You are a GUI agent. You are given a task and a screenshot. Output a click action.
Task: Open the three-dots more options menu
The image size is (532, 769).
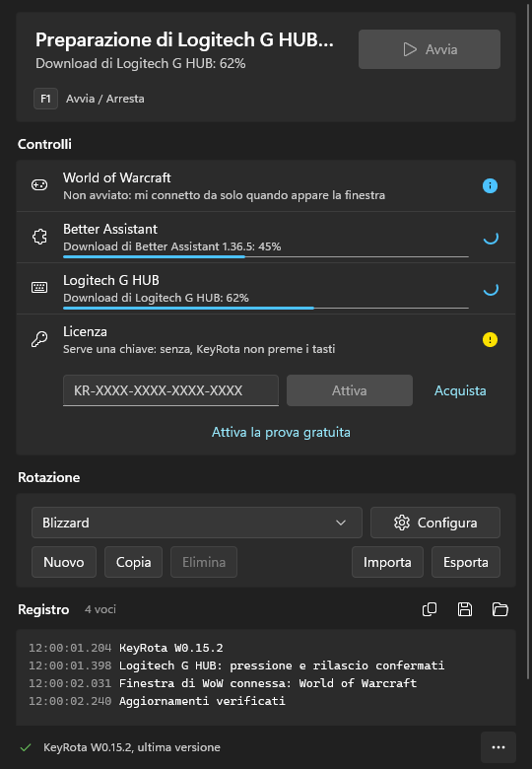499,747
